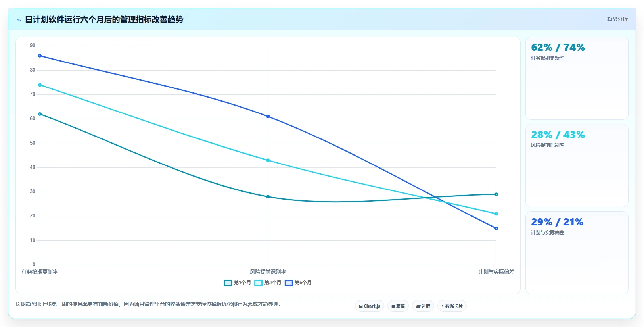Click the 第3个月 point at 计划与实际偏差 (21)
The image size is (644, 327).
(x=496, y=214)
